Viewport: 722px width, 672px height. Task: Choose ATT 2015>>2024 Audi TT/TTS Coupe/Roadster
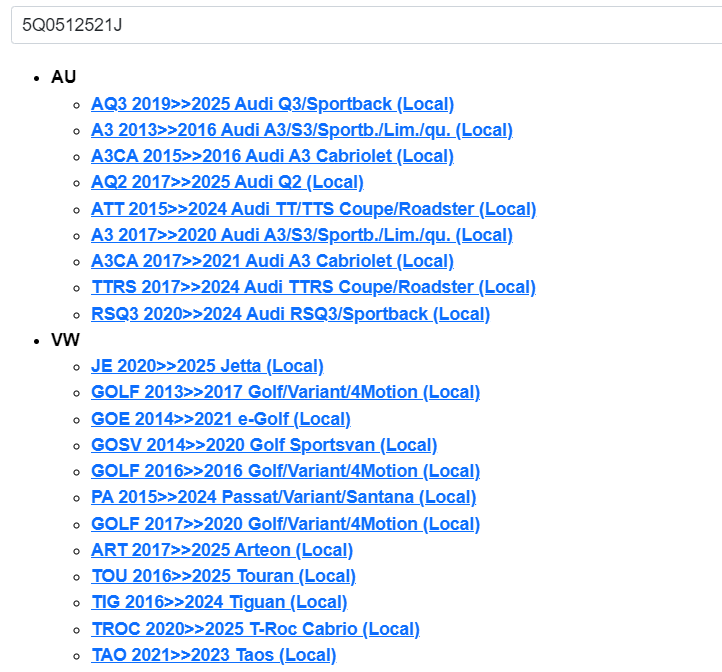click(x=313, y=209)
